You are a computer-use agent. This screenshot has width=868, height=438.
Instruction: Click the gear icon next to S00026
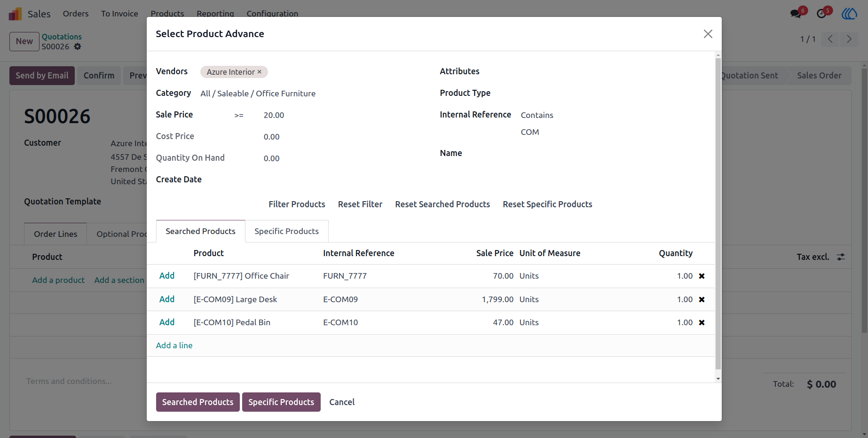78,47
